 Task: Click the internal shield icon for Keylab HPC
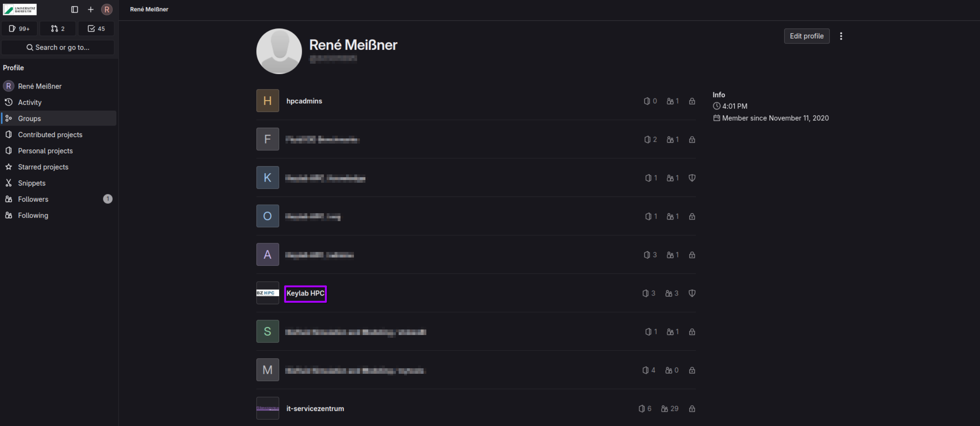pyautogui.click(x=692, y=293)
